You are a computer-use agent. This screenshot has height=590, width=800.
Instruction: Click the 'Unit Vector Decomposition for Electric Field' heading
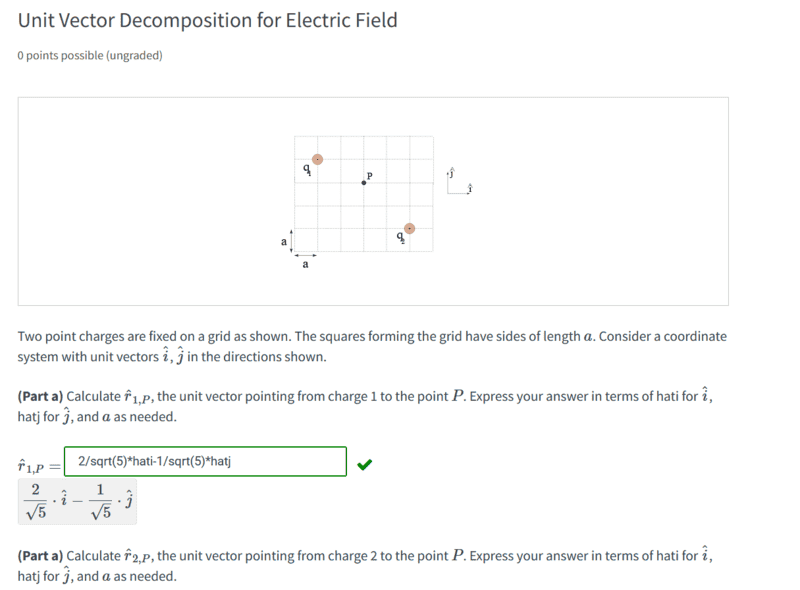click(x=207, y=20)
